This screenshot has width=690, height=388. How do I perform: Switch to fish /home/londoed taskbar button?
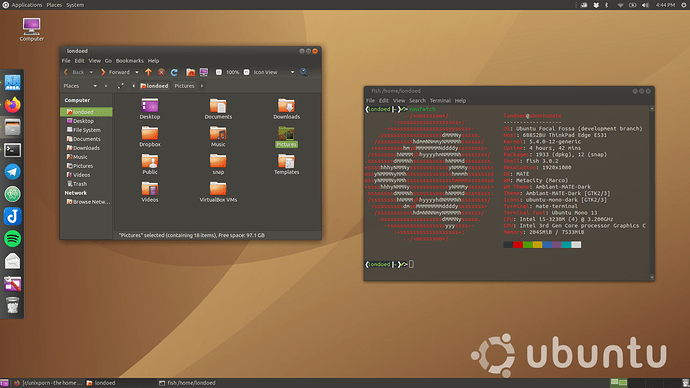coord(188,383)
